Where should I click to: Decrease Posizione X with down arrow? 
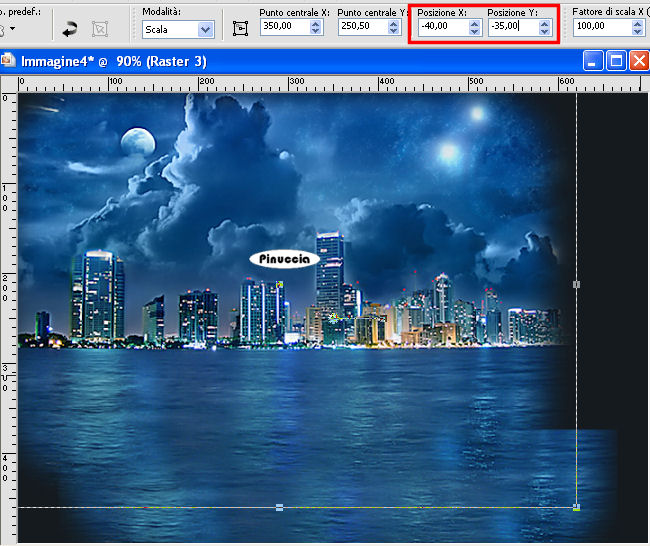(475, 32)
